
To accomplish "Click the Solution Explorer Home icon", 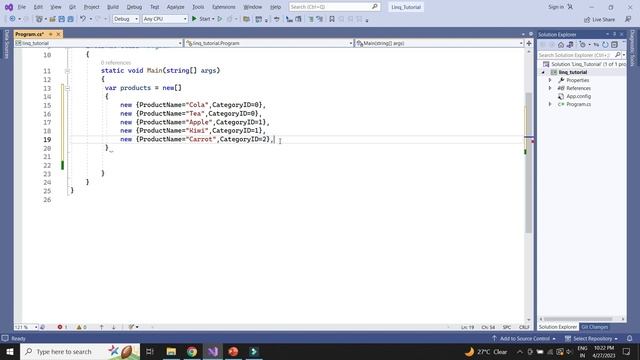I will pos(561,45).
